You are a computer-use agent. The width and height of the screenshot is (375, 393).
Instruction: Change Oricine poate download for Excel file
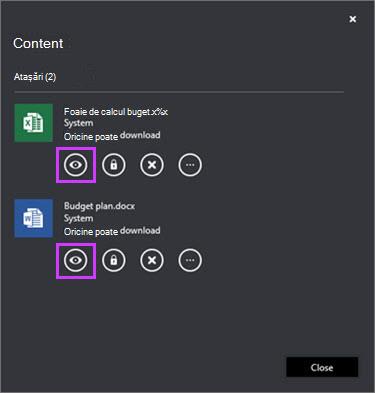coord(112,136)
